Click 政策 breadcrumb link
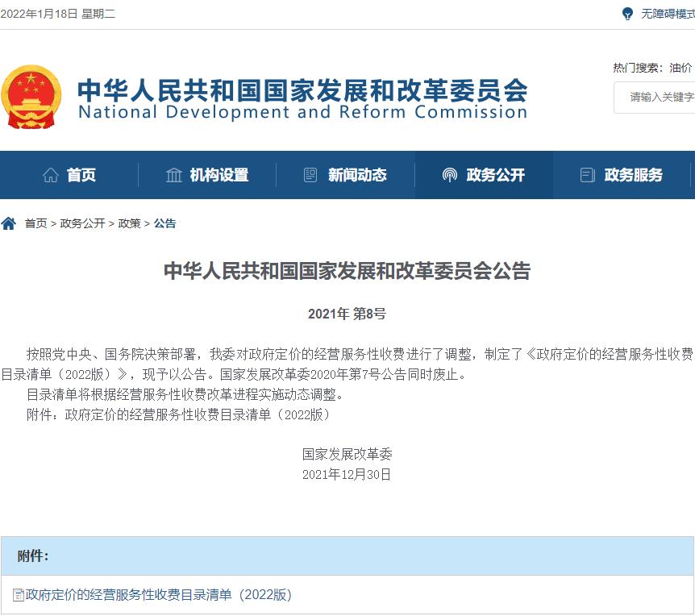This screenshot has height=616, width=695. [130, 223]
